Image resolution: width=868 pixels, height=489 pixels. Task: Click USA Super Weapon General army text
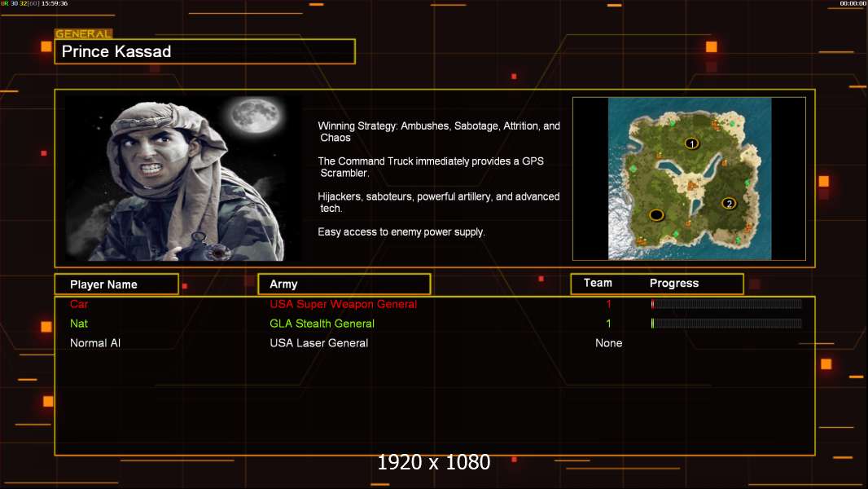click(344, 304)
